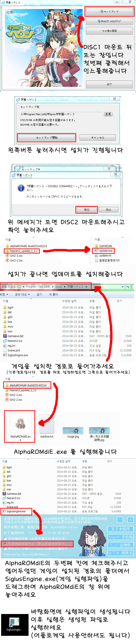
Task: Open the update.ini settings file
Action: point(105,255)
